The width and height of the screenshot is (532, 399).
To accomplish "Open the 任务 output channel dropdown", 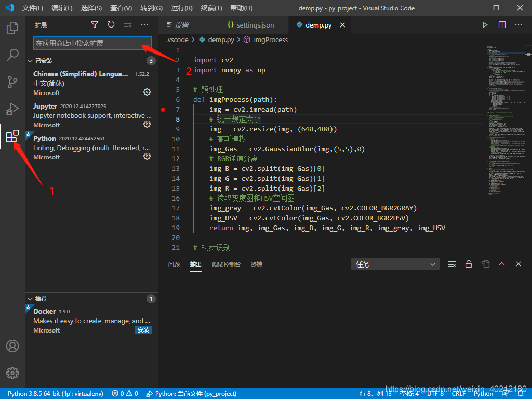I will (x=395, y=264).
